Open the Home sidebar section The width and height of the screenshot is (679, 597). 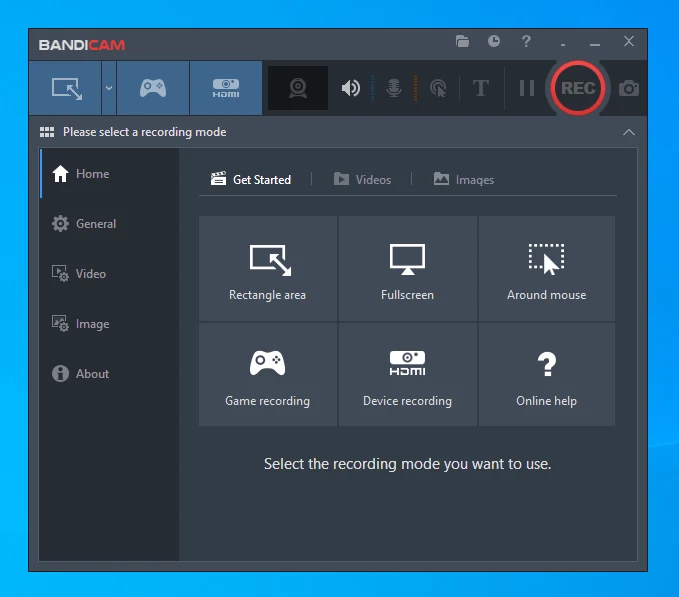coord(109,174)
